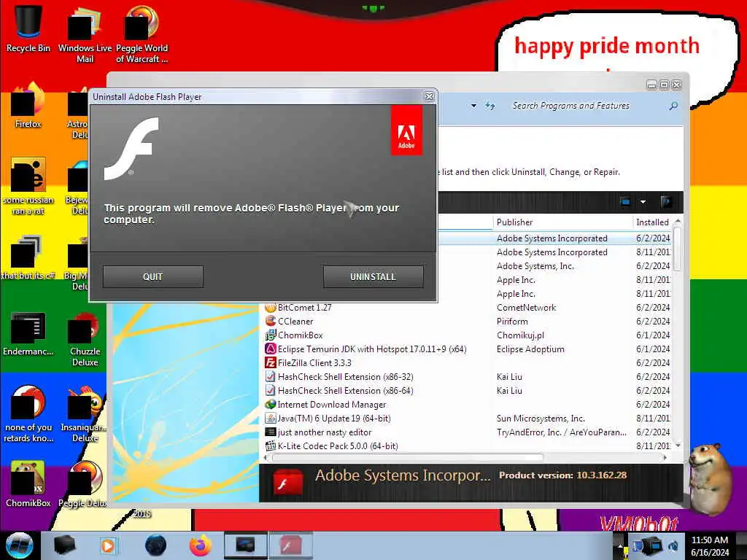Open the Firefox desktop shortcut
The width and height of the screenshot is (747, 560).
pyautogui.click(x=28, y=106)
